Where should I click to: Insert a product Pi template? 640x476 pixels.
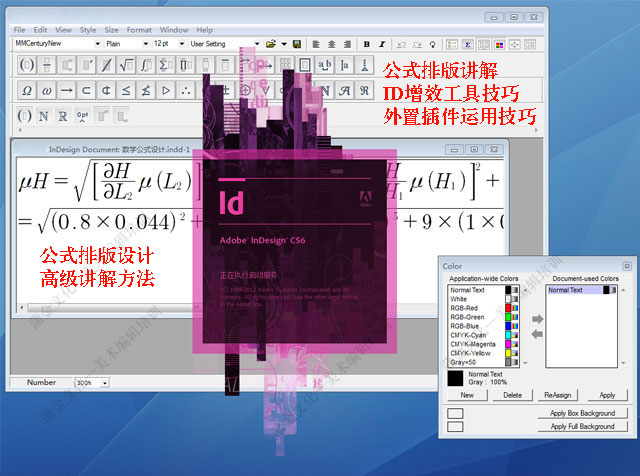(186, 65)
